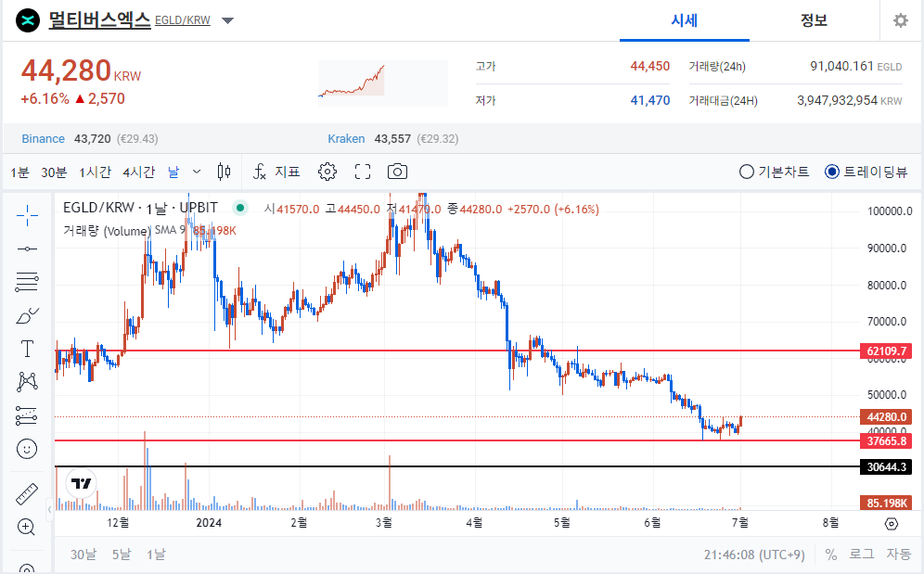This screenshot has width=924, height=574.
Task: Switch to the 정보 tab
Action: (814, 20)
